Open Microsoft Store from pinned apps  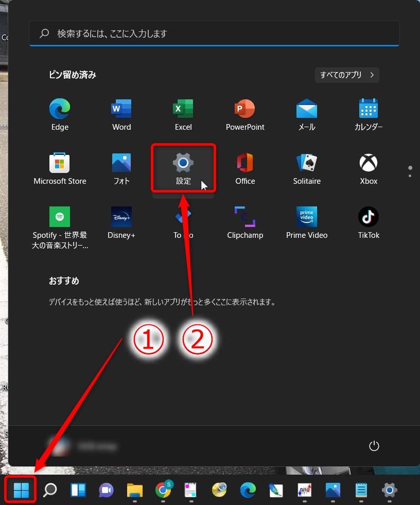(x=60, y=169)
